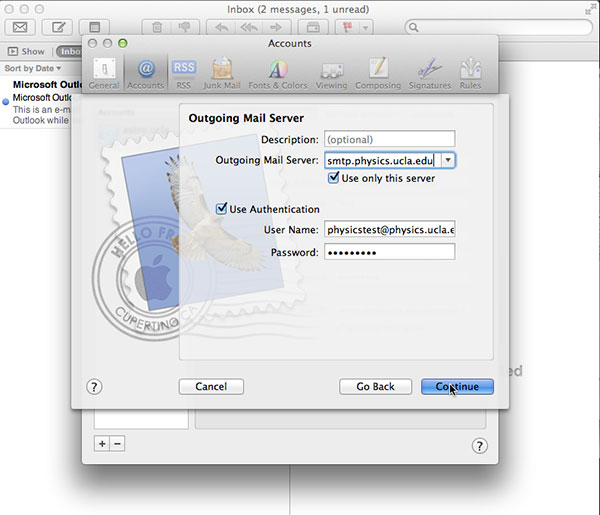Open help in Accounts preferences window

480,446
